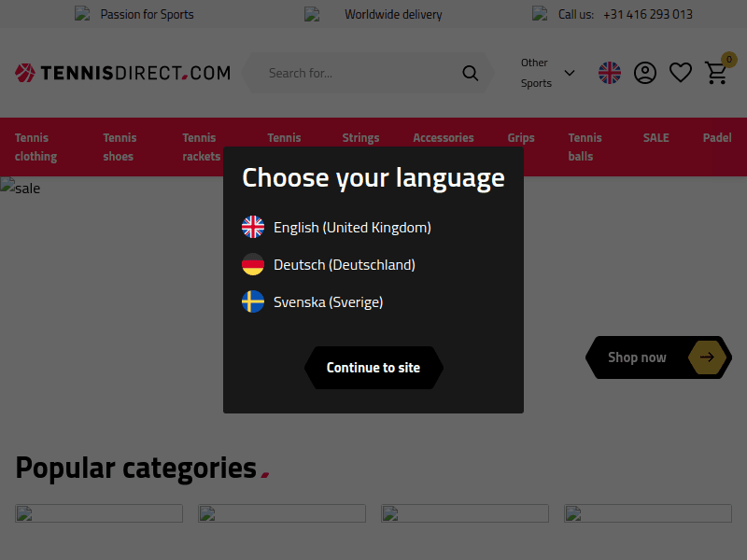Click the Continue to site button
This screenshot has height=560, width=747.
pyautogui.click(x=373, y=368)
